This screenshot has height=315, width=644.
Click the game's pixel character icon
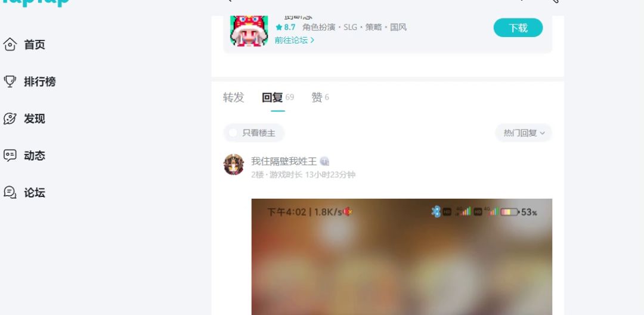(x=249, y=31)
